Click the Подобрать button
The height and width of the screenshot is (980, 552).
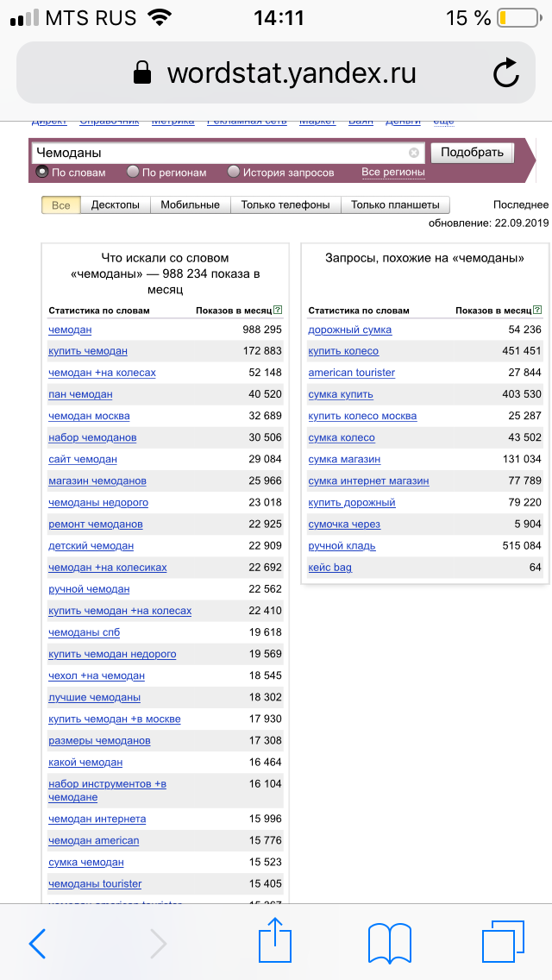pyautogui.click(x=473, y=153)
